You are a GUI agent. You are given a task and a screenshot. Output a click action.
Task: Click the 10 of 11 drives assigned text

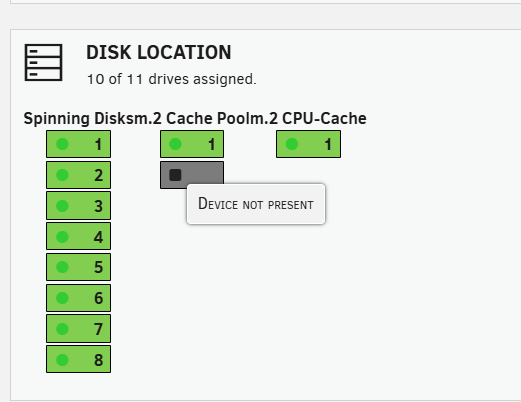point(172,79)
